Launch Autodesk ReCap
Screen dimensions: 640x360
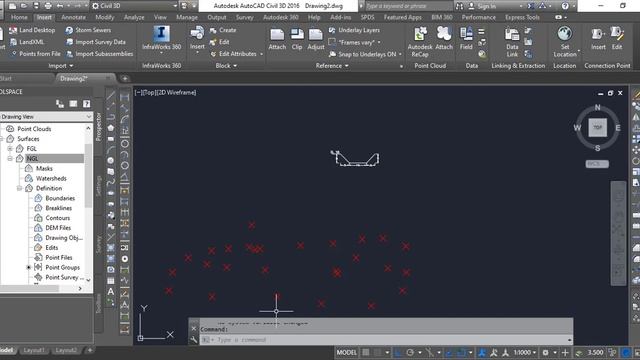(420, 42)
